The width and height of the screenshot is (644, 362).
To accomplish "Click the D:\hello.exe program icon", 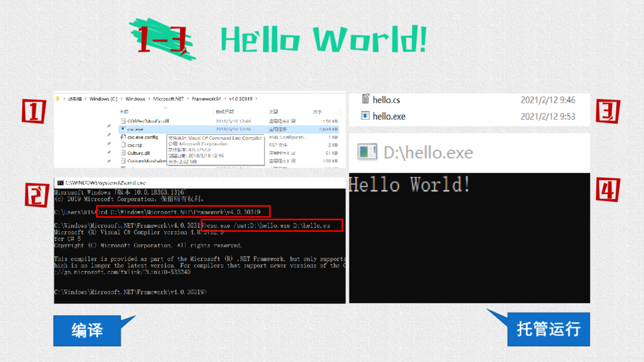I will (367, 152).
